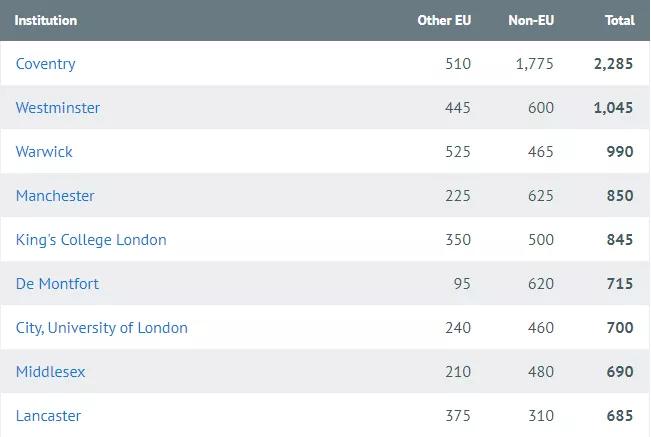Open the De Montfort link
The width and height of the screenshot is (651, 437).
pyautogui.click(x=57, y=284)
